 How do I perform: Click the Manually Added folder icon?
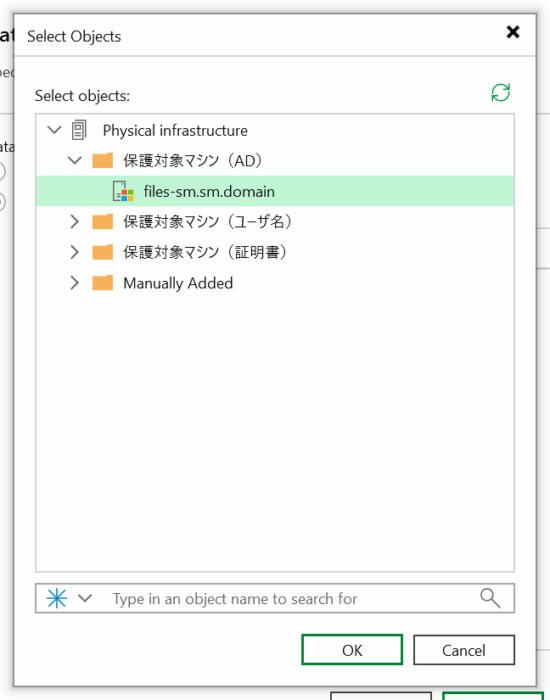point(102,283)
